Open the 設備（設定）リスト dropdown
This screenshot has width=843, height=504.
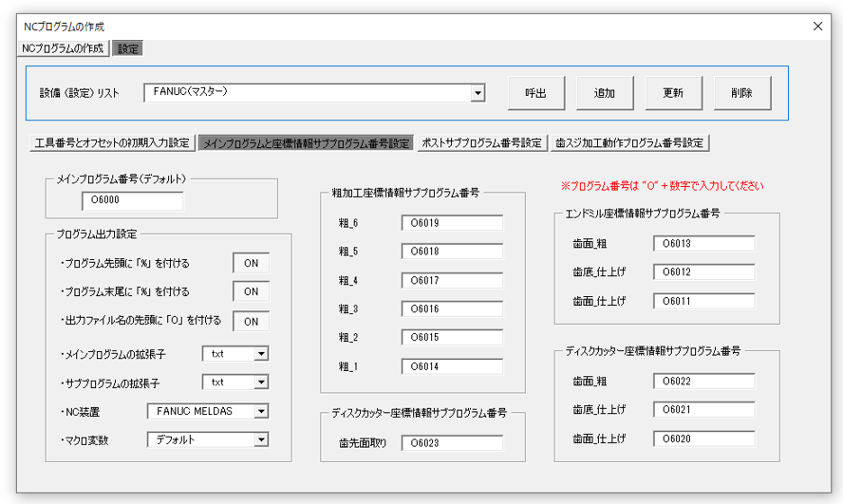tap(478, 93)
